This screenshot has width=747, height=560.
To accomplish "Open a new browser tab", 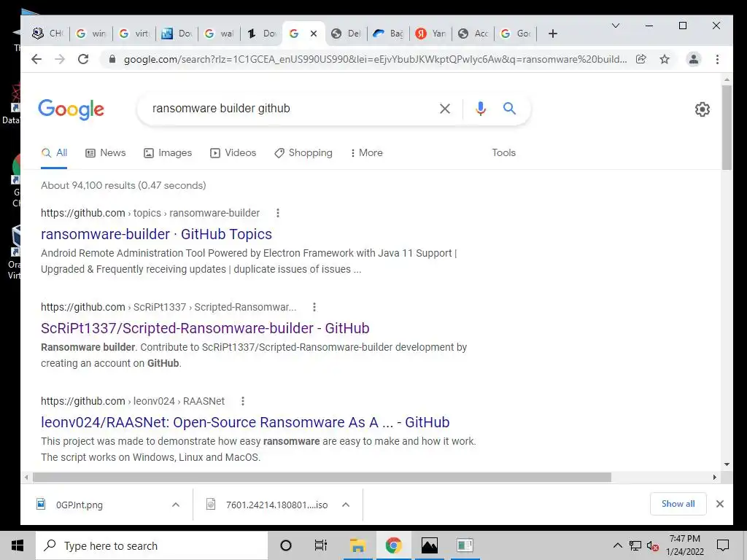I will tap(553, 34).
